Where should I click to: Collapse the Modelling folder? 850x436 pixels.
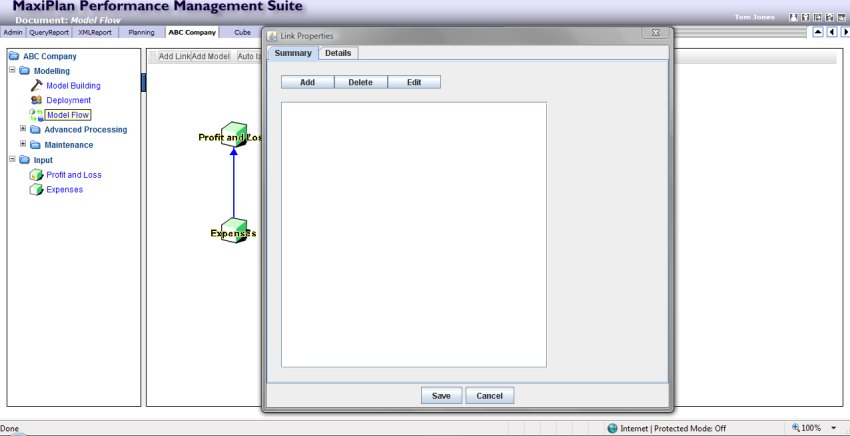click(x=12, y=71)
